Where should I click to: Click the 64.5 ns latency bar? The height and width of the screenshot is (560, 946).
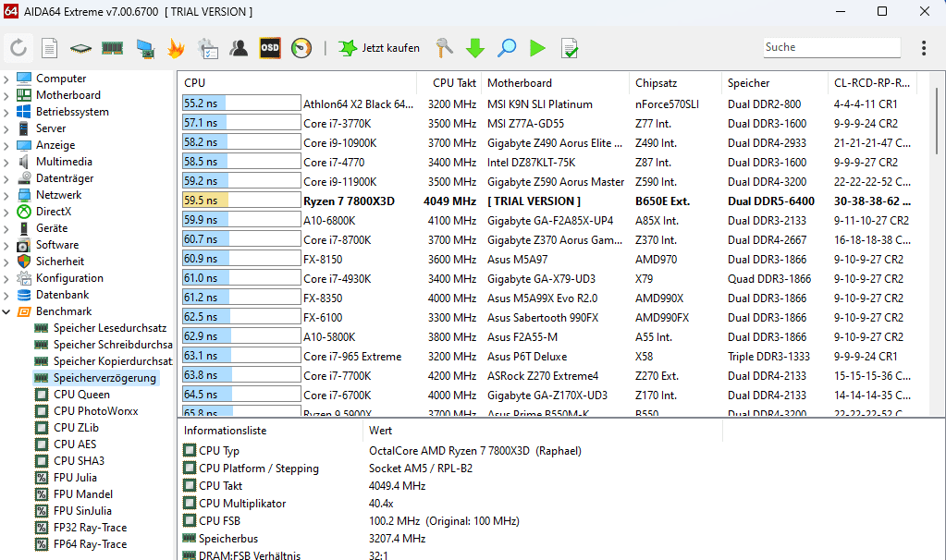tap(241, 395)
